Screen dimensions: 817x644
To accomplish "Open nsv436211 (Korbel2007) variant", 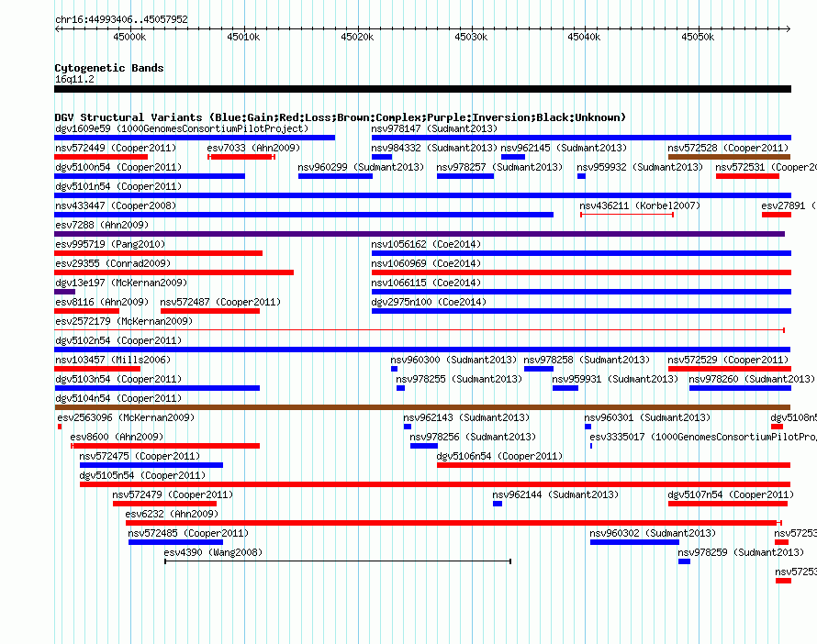I will coord(640,205).
